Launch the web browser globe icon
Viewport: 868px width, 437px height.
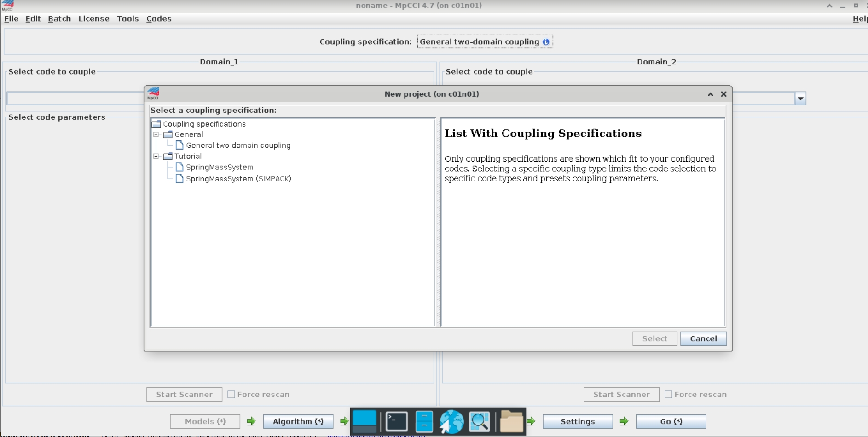click(451, 421)
